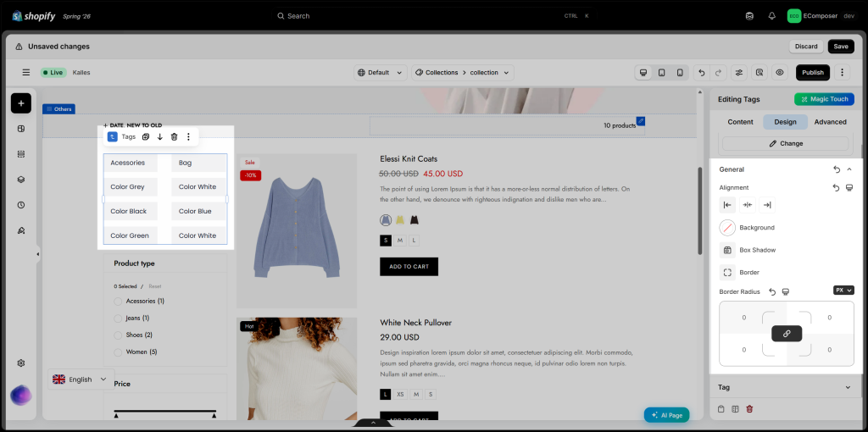
Task: Click the edit pencil on products count box
Action: click(641, 120)
